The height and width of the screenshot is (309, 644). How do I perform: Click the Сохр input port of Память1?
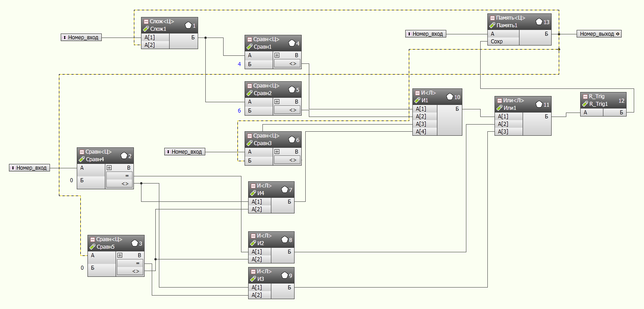pyautogui.click(x=504, y=42)
